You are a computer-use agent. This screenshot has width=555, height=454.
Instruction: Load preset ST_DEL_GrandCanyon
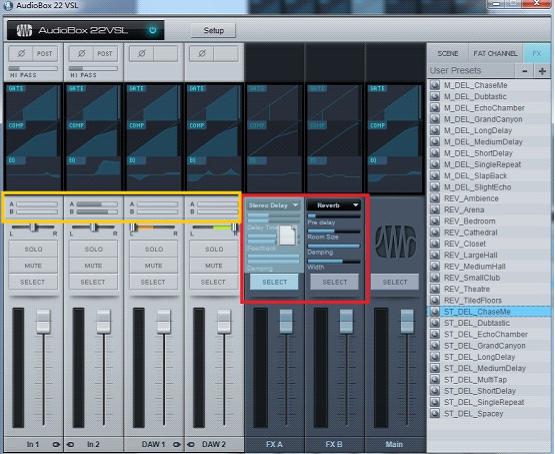[490, 346]
